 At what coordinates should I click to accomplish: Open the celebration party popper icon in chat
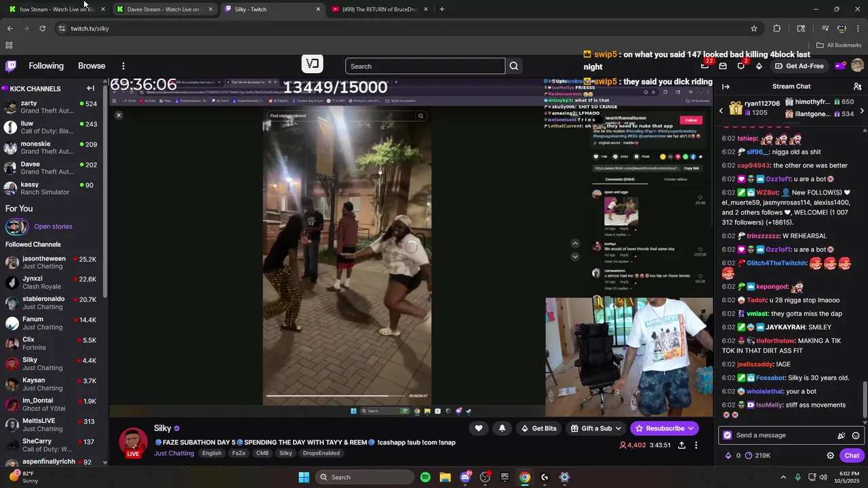(842, 435)
